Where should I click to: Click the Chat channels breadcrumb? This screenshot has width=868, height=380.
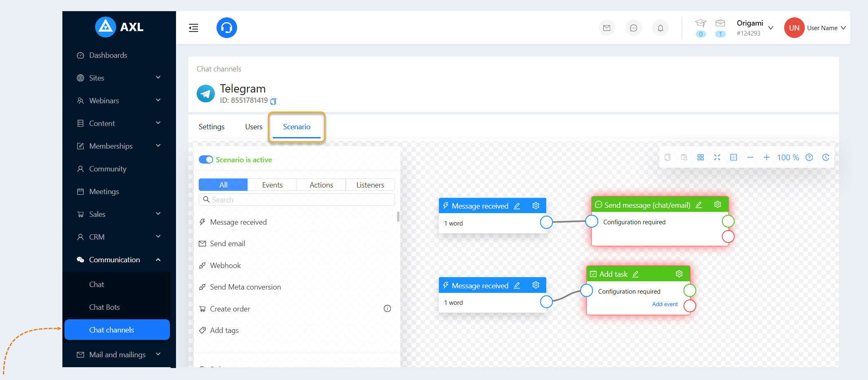click(x=219, y=69)
